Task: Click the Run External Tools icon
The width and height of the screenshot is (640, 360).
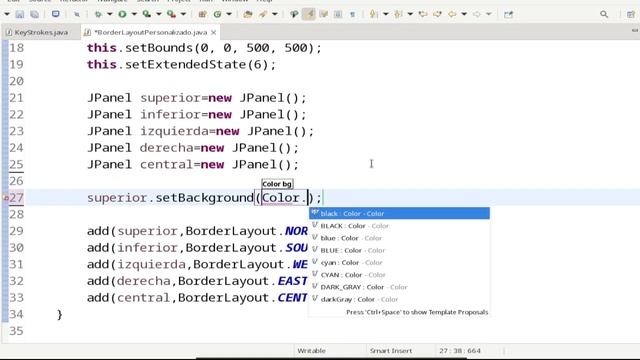Action: click(x=171, y=14)
